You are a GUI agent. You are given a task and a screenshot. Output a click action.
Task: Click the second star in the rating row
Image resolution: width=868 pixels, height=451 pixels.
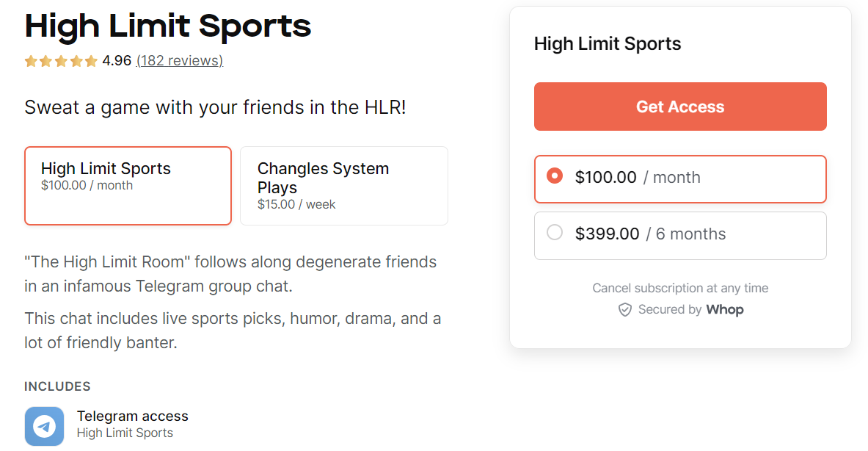pos(46,60)
